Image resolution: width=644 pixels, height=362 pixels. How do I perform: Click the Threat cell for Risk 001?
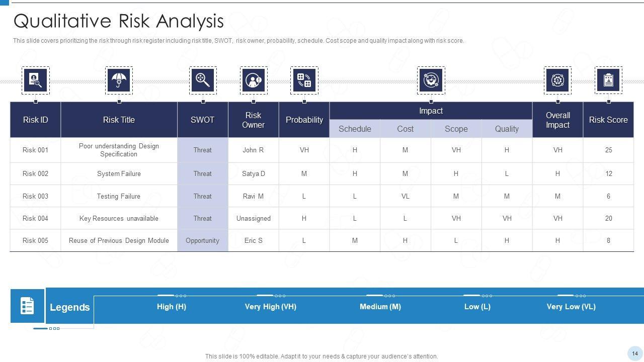(203, 150)
